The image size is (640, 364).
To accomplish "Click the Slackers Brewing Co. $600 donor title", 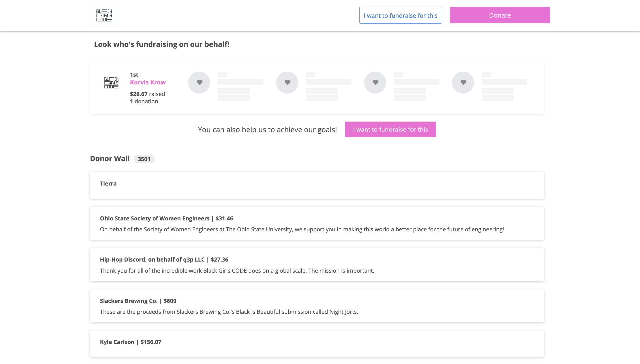I will point(138,301).
